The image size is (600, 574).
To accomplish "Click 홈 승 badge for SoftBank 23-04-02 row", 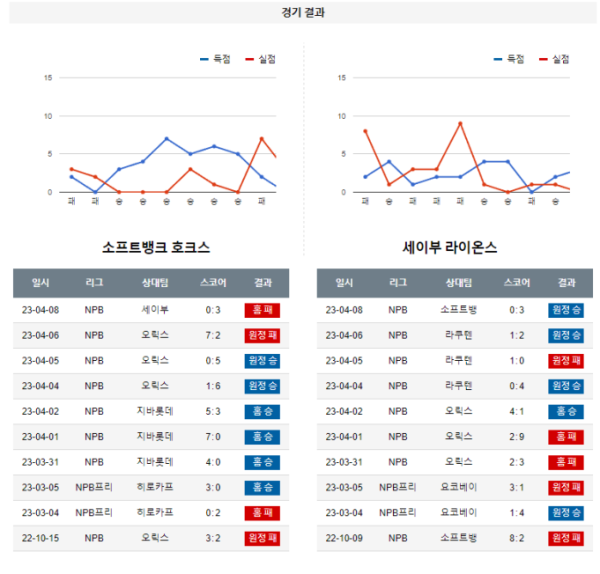I will coord(262,412).
